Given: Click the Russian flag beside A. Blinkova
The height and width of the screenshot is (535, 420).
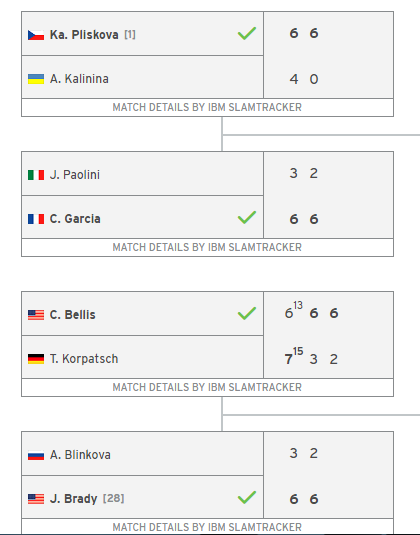Looking at the screenshot, I should 36,455.
